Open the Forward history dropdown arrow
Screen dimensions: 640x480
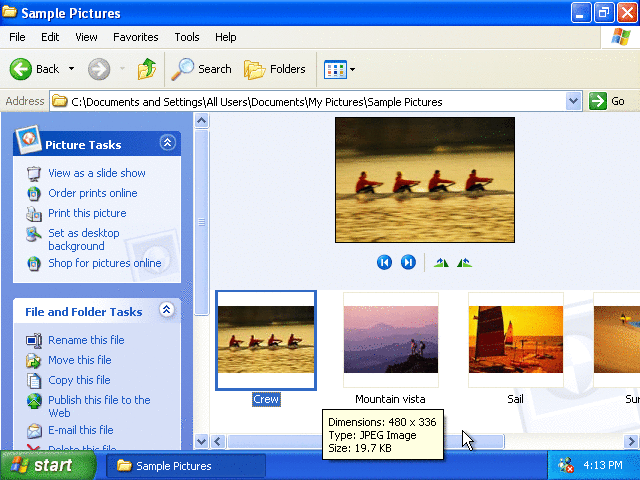[122, 69]
